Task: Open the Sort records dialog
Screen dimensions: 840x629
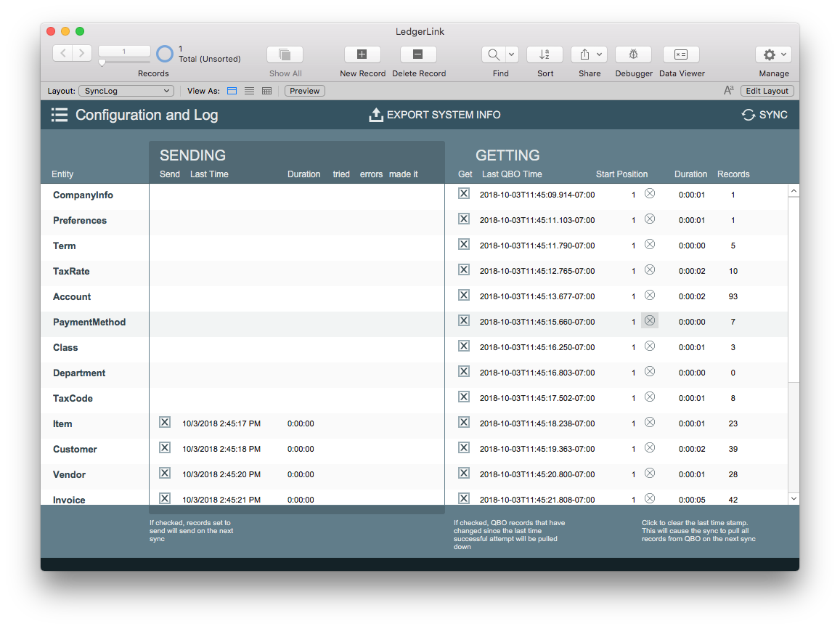Action: pos(545,54)
